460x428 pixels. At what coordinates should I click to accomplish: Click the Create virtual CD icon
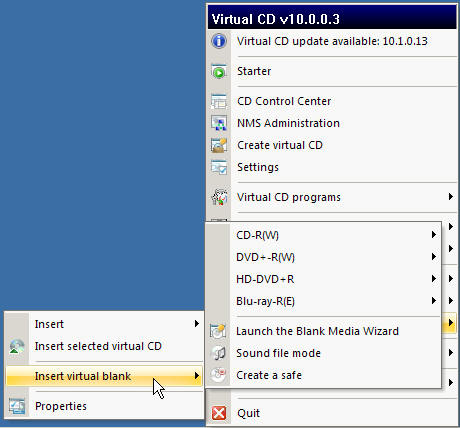[219, 145]
